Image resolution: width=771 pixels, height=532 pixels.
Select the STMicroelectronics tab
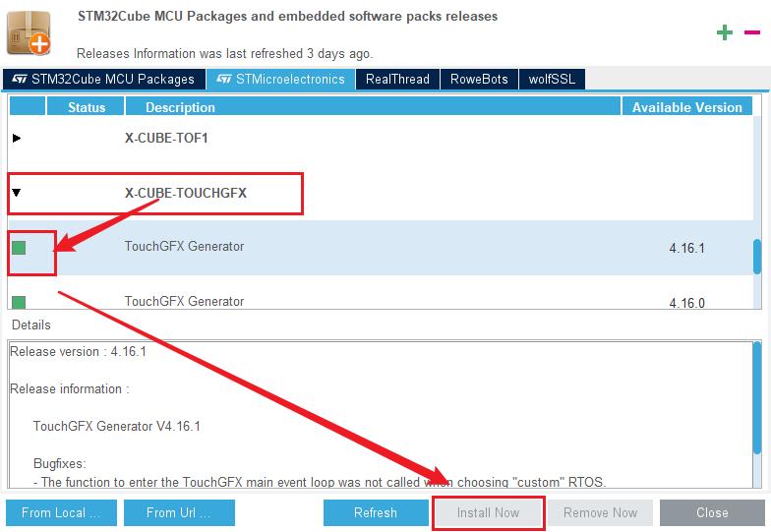point(281,79)
